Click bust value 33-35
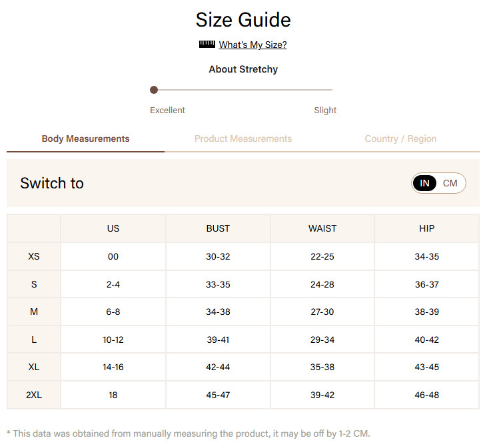The width and height of the screenshot is (485, 448). [218, 284]
